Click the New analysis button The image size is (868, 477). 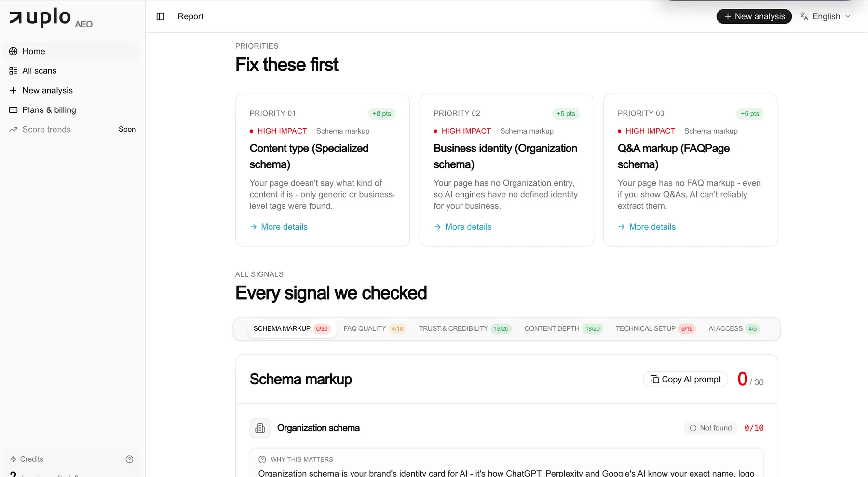[x=754, y=16]
